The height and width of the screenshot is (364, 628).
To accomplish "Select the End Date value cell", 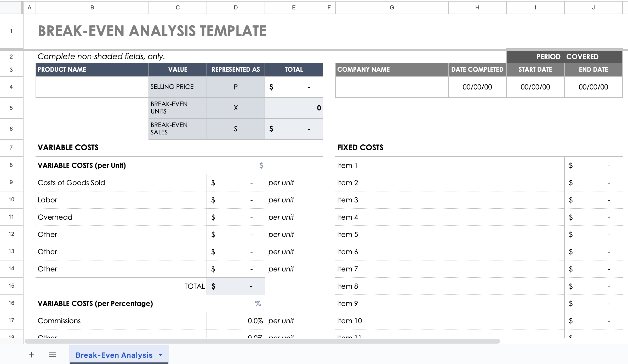I will [x=593, y=87].
